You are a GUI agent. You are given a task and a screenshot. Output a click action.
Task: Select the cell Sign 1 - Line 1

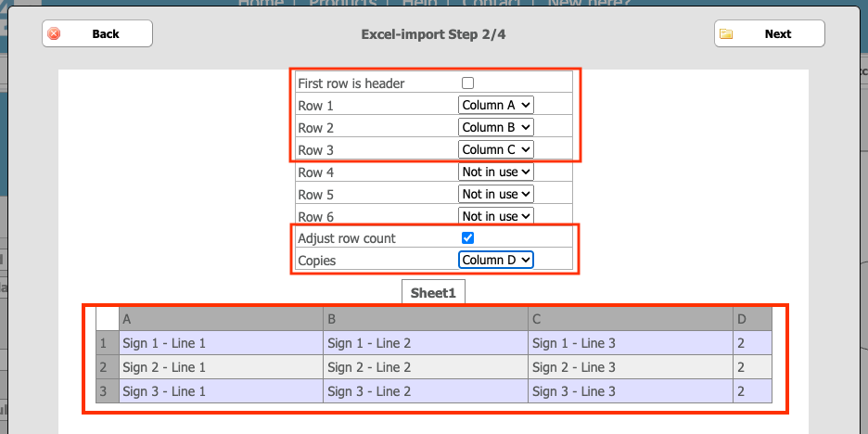tap(221, 344)
